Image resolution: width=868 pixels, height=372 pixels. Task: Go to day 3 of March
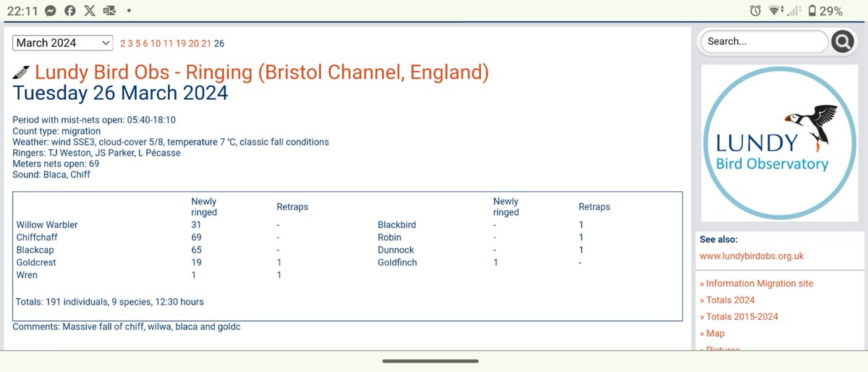(x=130, y=43)
